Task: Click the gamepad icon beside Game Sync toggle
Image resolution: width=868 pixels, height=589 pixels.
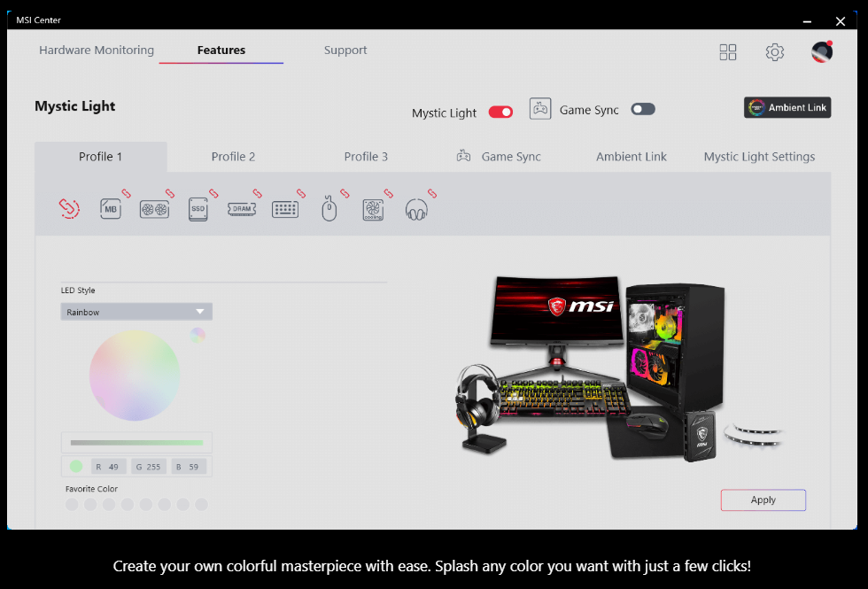Action: click(x=540, y=108)
